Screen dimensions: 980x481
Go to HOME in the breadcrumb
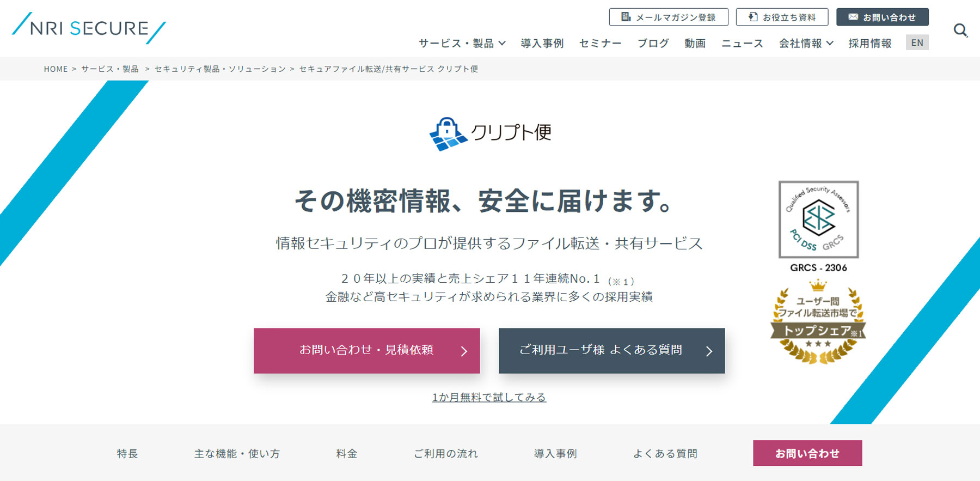click(56, 69)
